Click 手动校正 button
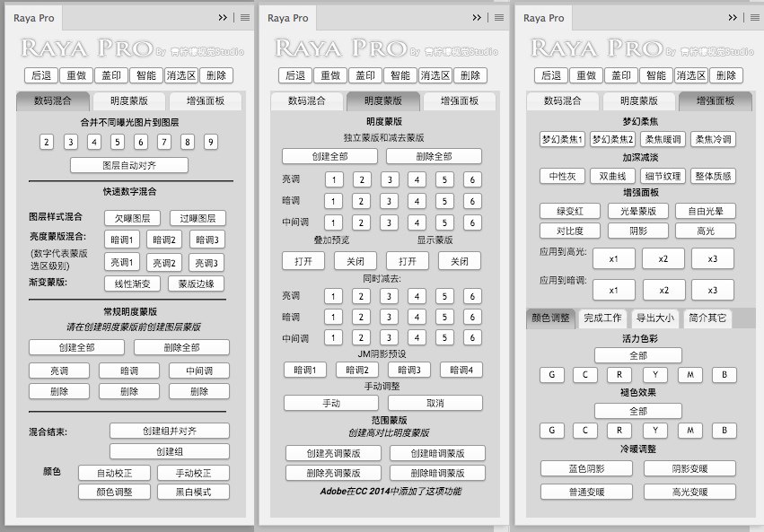This screenshot has width=764, height=532. [x=193, y=473]
